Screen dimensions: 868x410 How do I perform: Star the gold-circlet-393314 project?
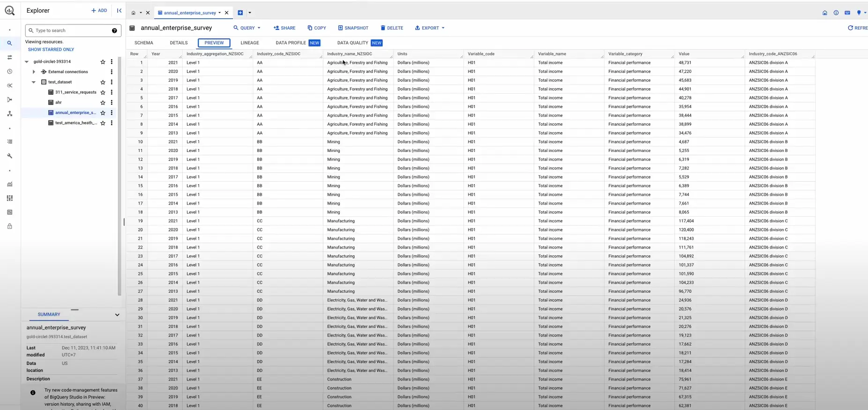click(x=103, y=61)
